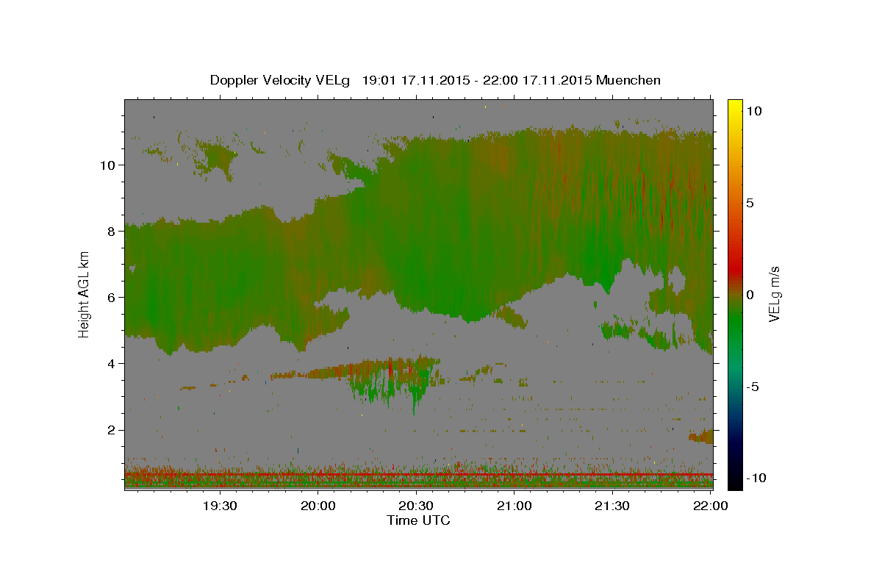Click the station name 'Muenchen' in title
Image resolution: width=882 pixels, height=588 pixels.
coord(628,80)
